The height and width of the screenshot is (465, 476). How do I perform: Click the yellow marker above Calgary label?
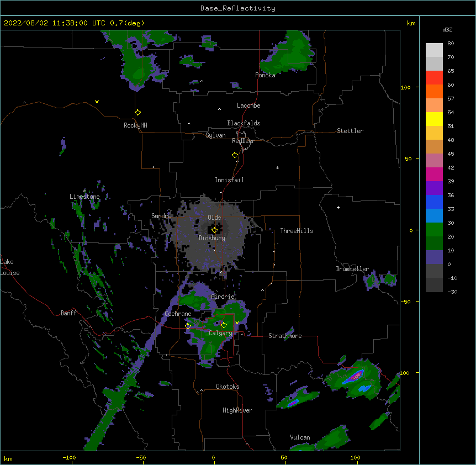[224, 325]
